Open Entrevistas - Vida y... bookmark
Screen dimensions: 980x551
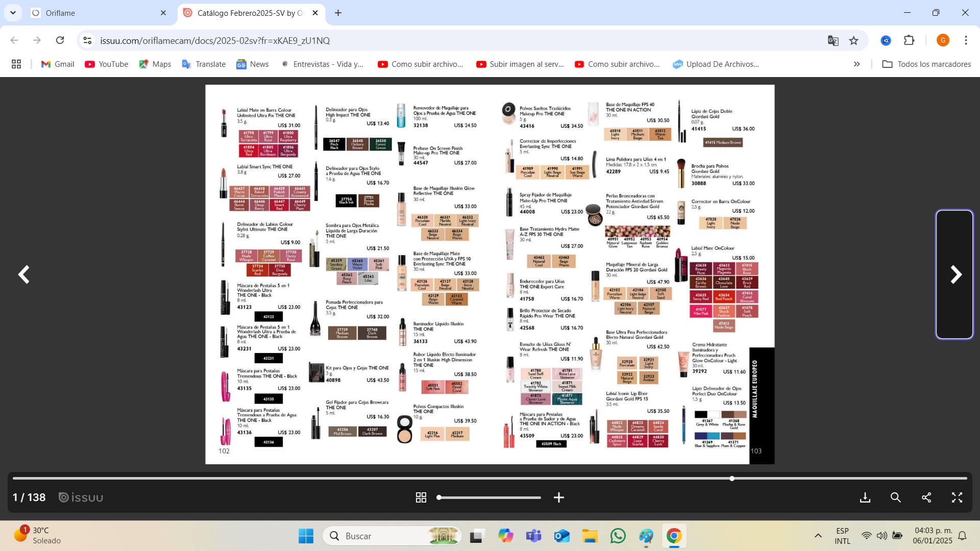(x=322, y=64)
